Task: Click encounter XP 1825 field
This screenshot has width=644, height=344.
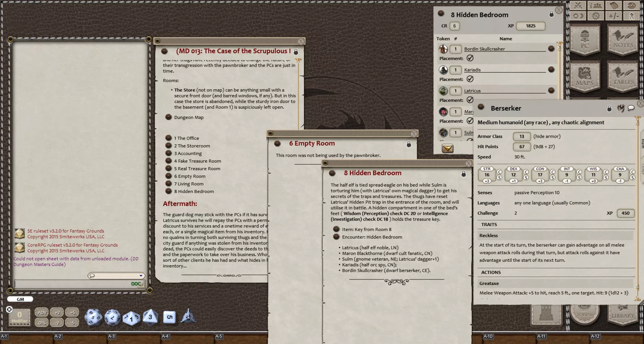Action: (531, 26)
